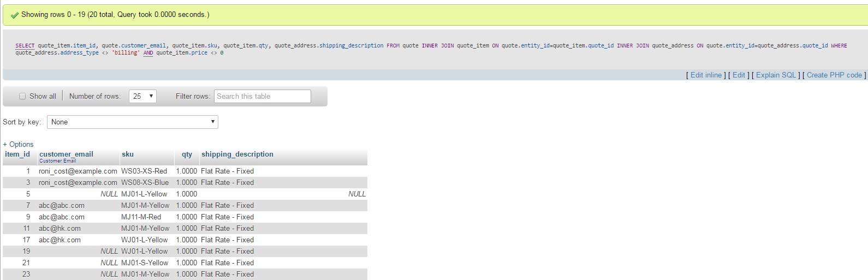Open the Explain SQL link
This screenshot has height=280, width=868.
click(776, 75)
